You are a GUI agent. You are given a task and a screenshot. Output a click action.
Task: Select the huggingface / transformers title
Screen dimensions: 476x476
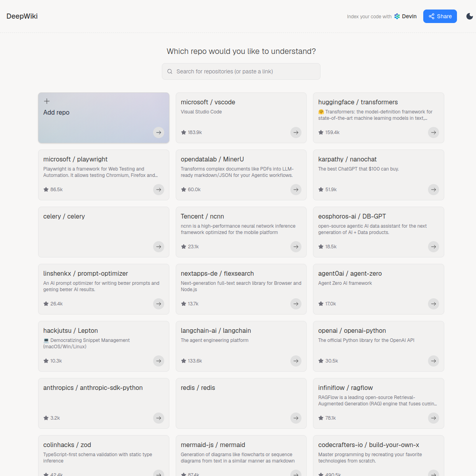click(358, 102)
